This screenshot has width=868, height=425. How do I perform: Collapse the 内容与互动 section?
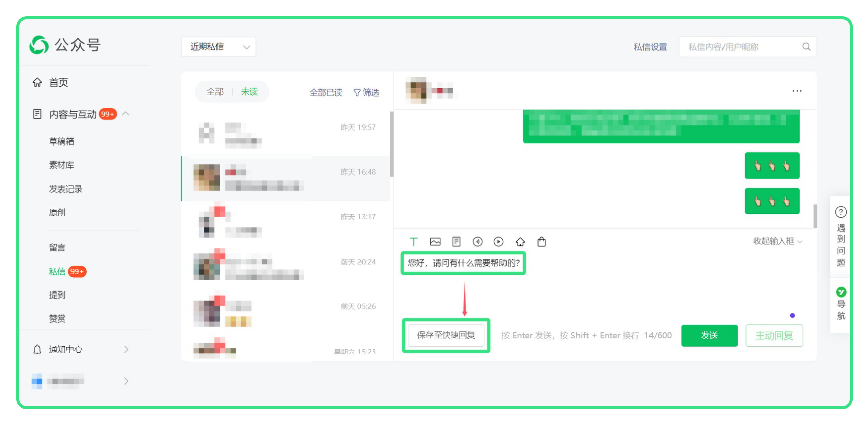click(126, 114)
